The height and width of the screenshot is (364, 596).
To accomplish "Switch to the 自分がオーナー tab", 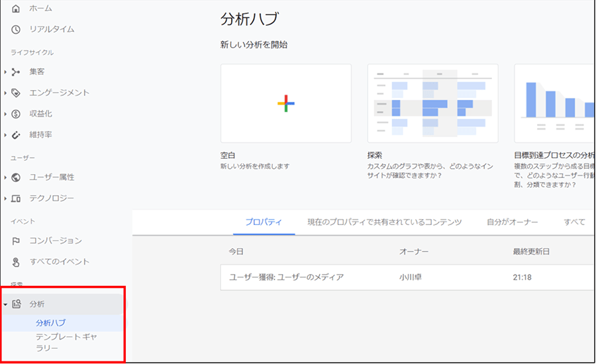I will [x=512, y=222].
